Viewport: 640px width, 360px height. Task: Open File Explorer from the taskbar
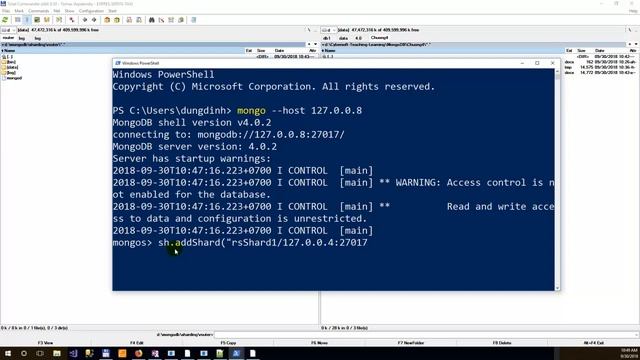click(57, 353)
